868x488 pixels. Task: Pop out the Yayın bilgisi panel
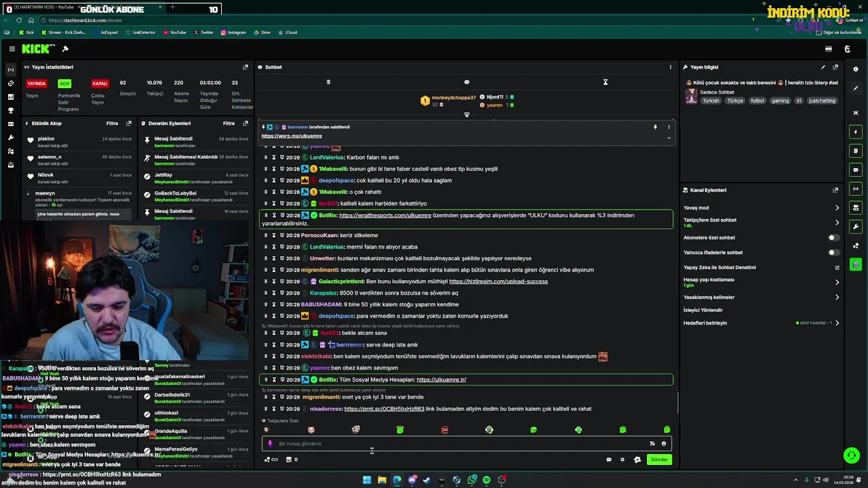(x=835, y=67)
